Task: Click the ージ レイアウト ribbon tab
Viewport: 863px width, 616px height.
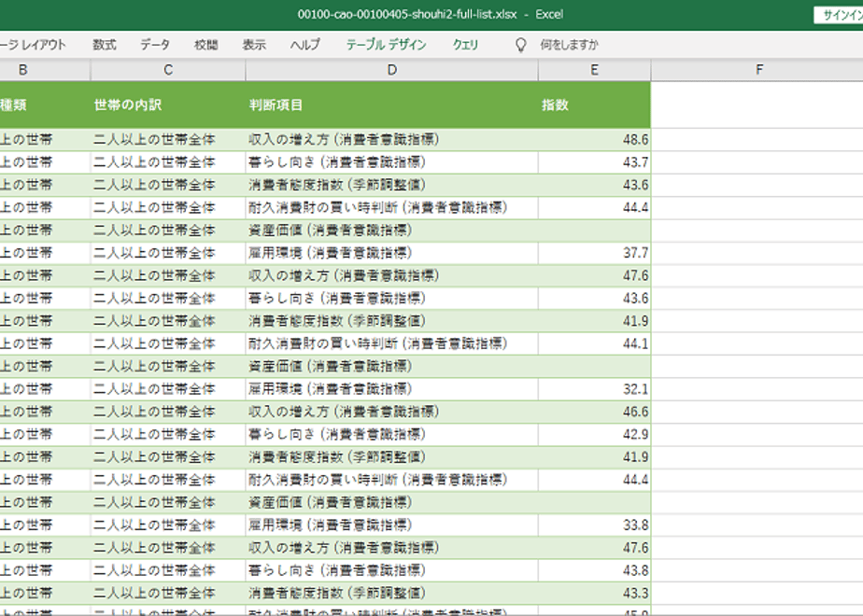Action: [x=33, y=45]
